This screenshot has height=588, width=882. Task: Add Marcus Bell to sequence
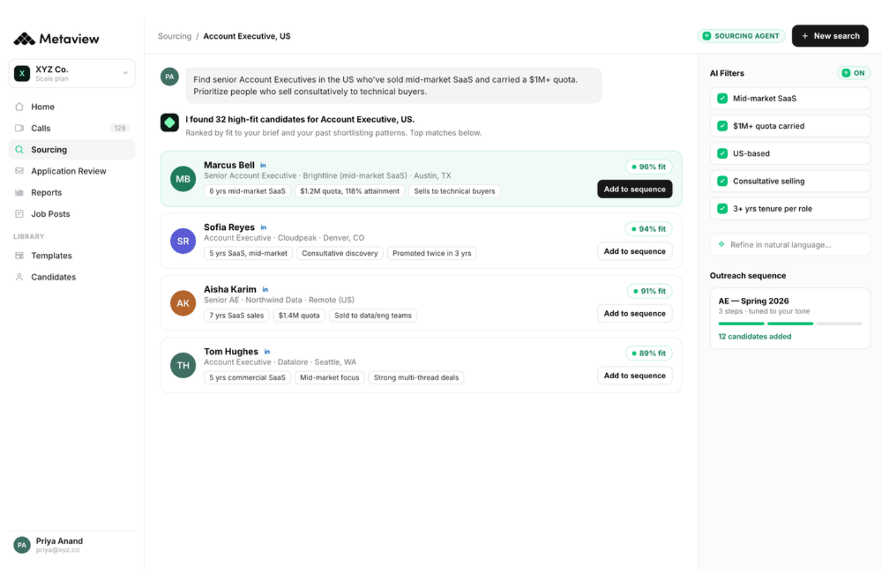[635, 189]
